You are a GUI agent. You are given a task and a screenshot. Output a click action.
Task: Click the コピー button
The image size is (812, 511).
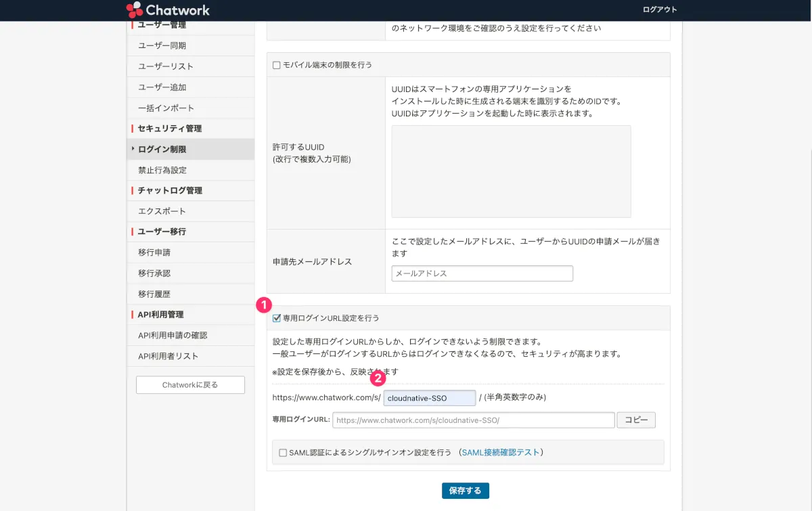[x=635, y=420]
